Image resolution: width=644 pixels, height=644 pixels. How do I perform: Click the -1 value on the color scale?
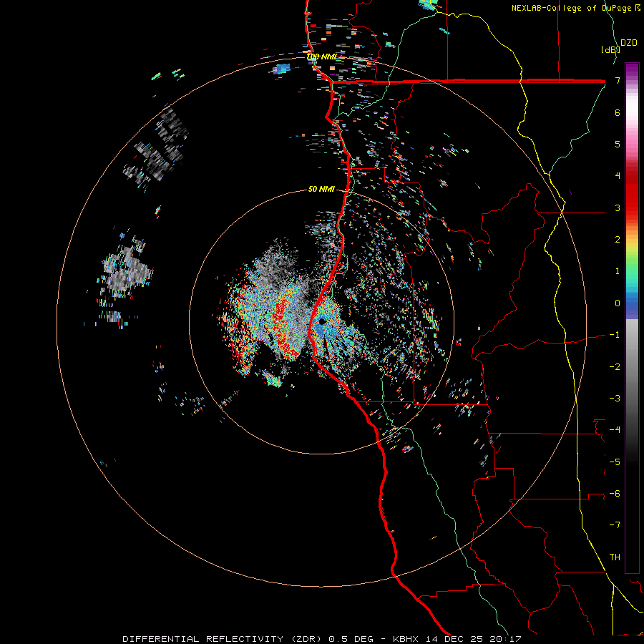pos(615,335)
